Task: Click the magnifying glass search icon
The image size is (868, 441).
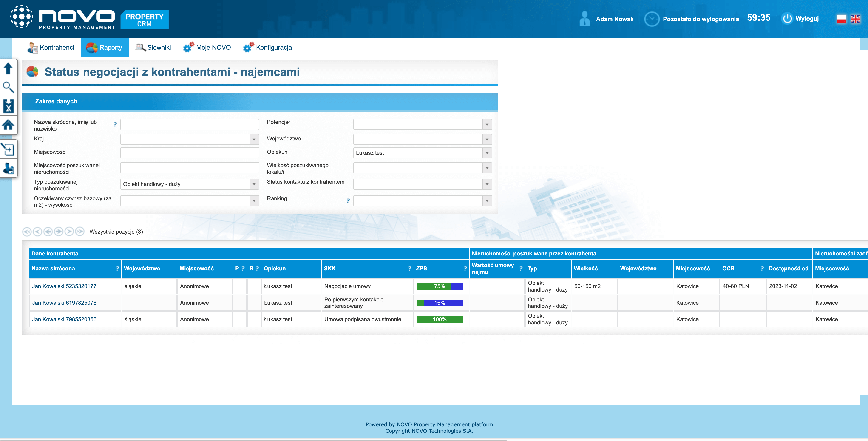Action: point(9,87)
